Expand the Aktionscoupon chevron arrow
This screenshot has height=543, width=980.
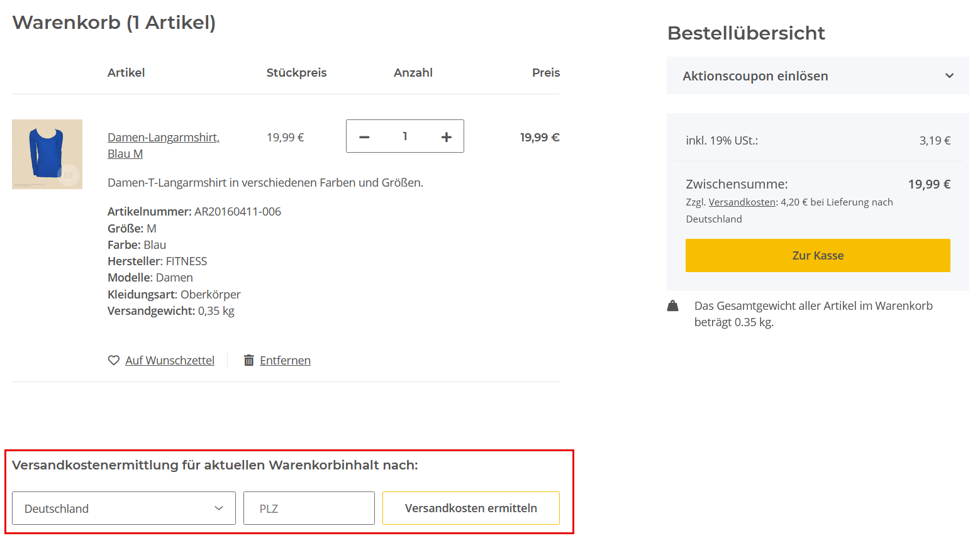coord(949,76)
